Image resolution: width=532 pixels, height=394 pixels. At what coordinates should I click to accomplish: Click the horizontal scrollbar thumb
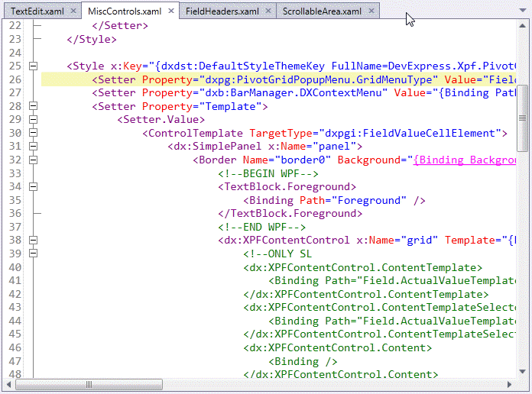pos(89,385)
